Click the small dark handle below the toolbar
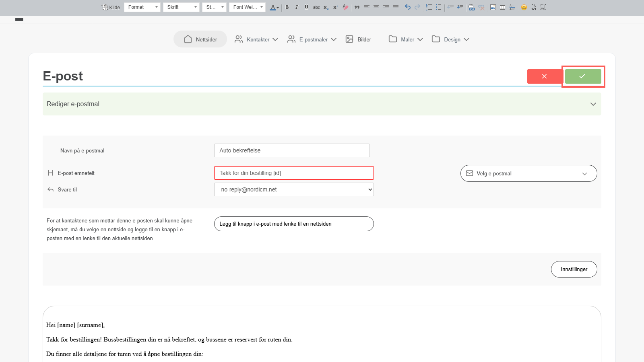The height and width of the screenshot is (362, 644). click(19, 19)
